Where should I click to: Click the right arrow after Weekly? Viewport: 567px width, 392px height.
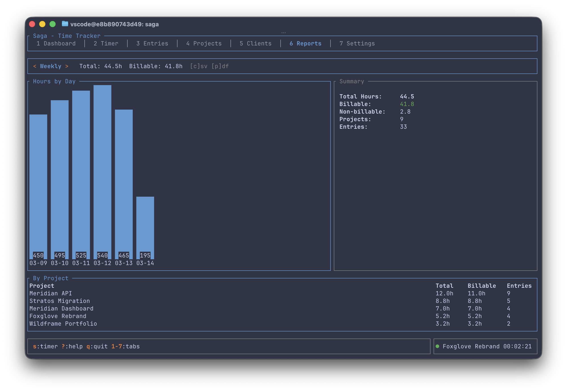click(67, 66)
